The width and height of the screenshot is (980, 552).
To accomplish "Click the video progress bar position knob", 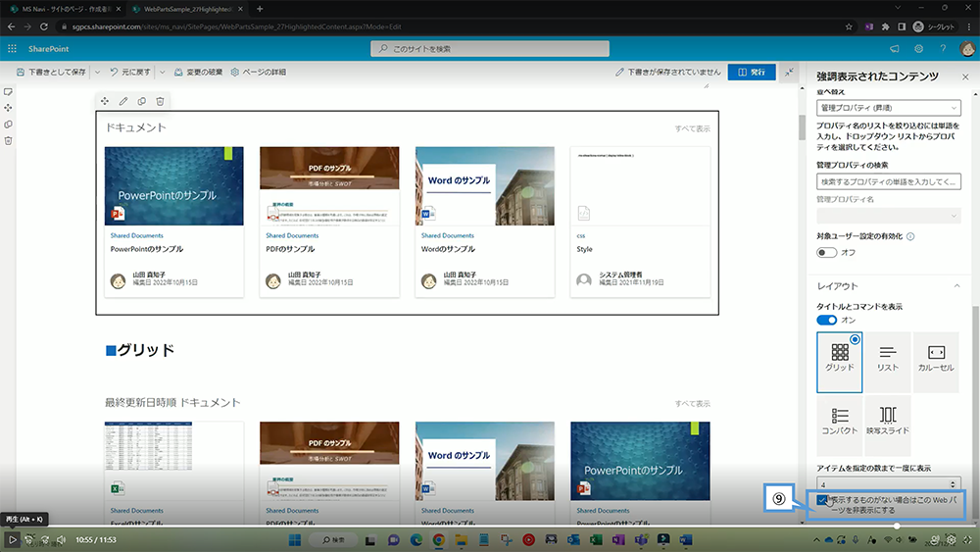I will coord(897,526).
